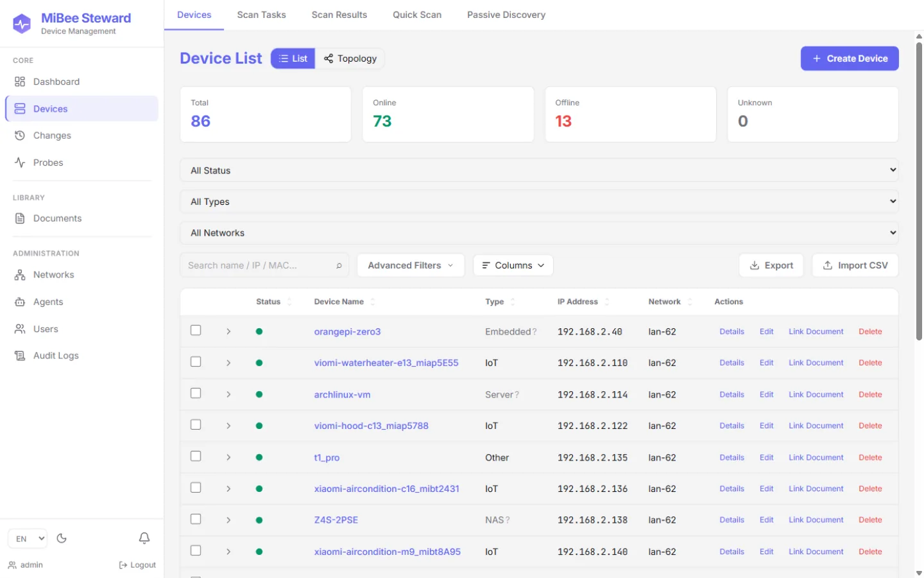This screenshot has width=924, height=578.
Task: Open the All Types dropdown
Action: point(539,202)
